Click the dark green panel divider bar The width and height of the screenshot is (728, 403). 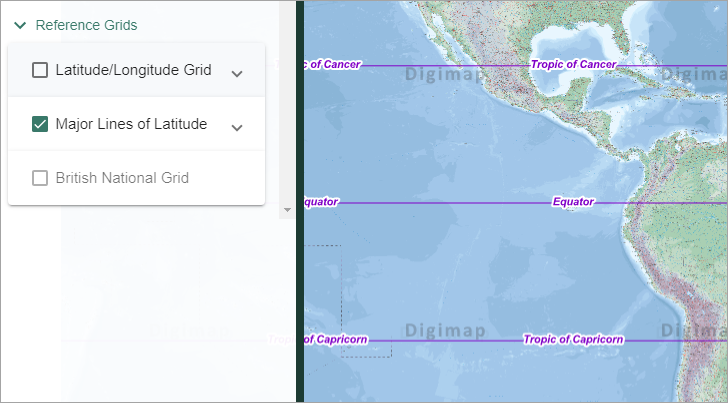(x=299, y=200)
